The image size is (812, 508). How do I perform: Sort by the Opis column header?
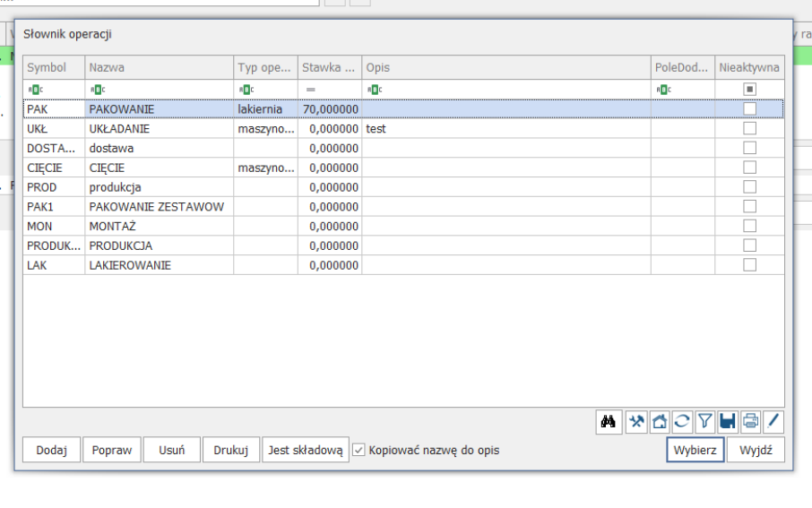click(x=506, y=67)
